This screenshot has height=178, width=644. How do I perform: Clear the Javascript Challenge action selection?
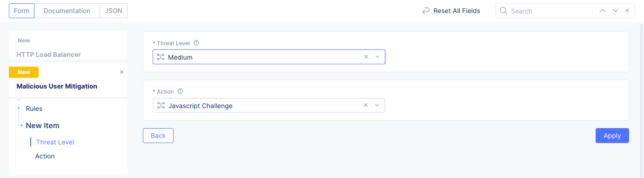tap(366, 105)
